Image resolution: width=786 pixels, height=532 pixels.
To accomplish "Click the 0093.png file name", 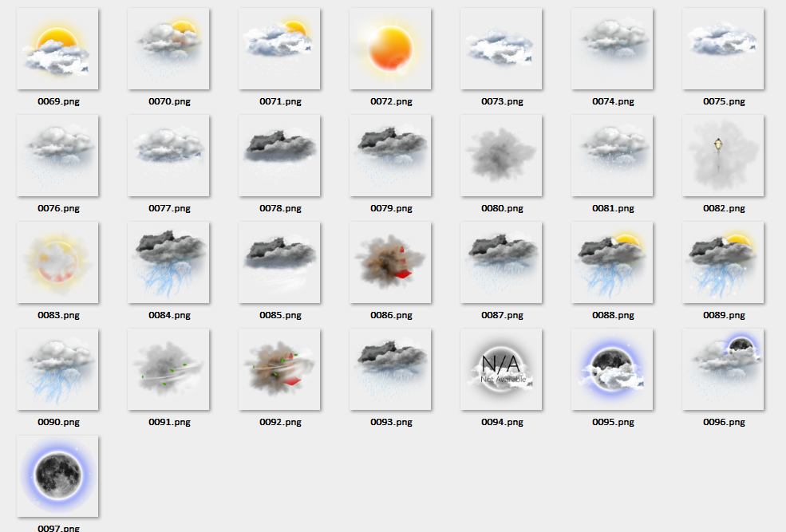I will point(392,422).
